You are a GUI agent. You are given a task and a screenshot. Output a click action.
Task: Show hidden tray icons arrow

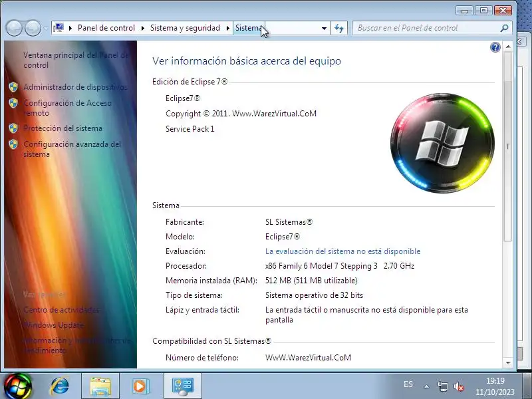tap(426, 386)
